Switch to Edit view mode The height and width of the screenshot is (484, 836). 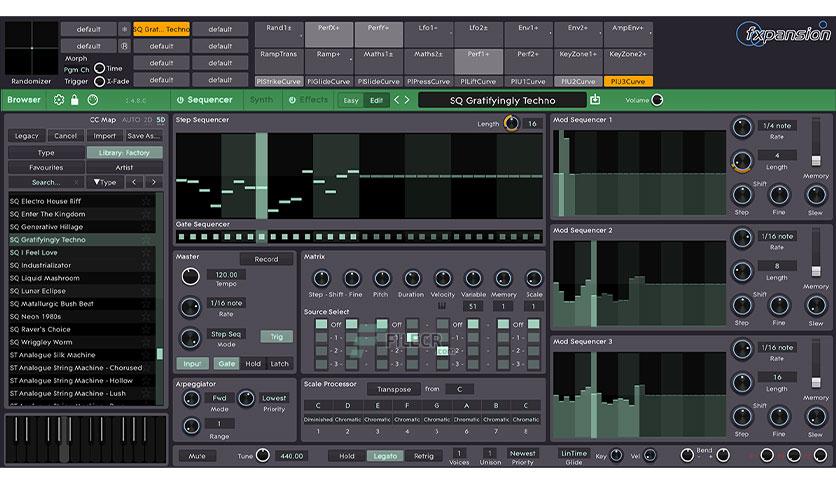click(376, 100)
